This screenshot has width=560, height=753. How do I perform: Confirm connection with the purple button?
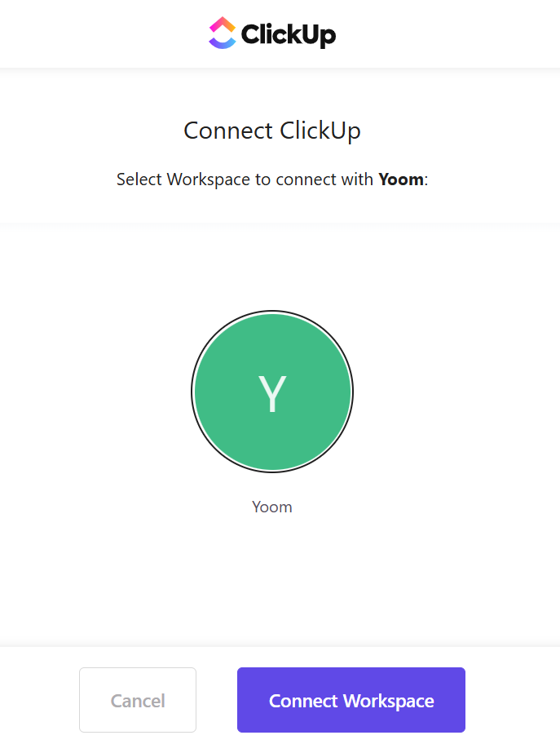pyautogui.click(x=351, y=700)
